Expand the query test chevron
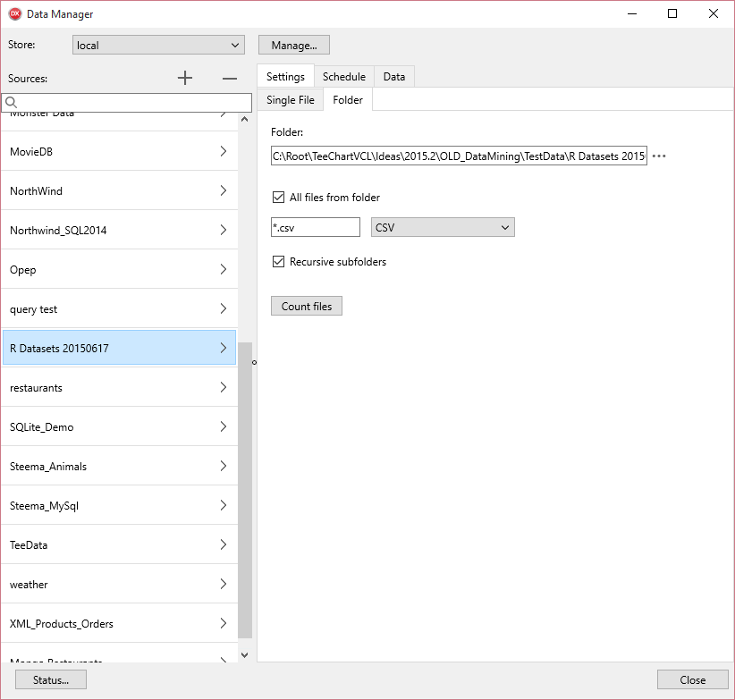 pyautogui.click(x=224, y=308)
